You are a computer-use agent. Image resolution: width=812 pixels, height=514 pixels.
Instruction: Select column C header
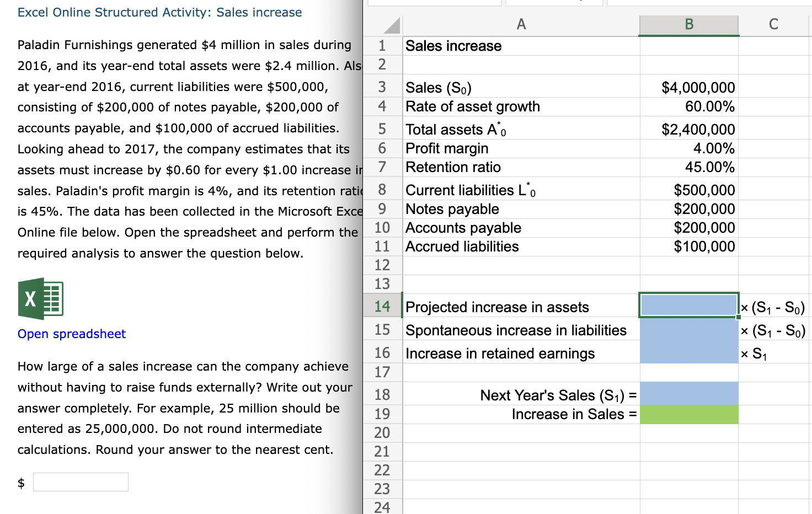774,24
